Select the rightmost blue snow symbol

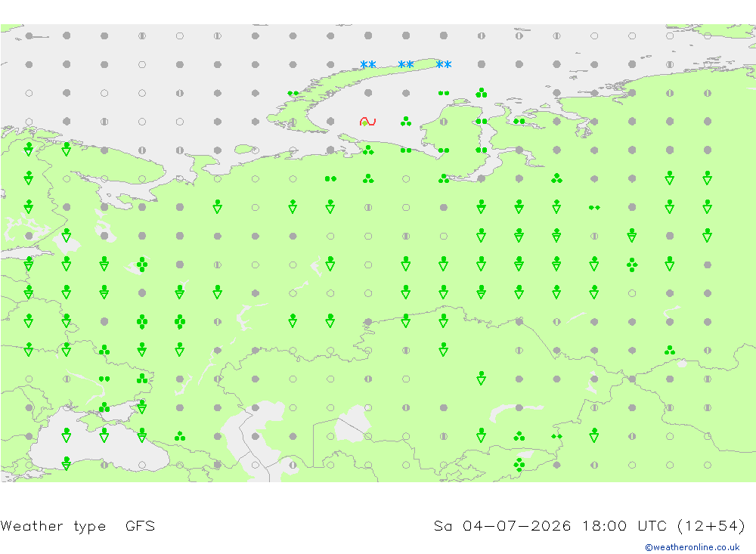[x=444, y=64]
